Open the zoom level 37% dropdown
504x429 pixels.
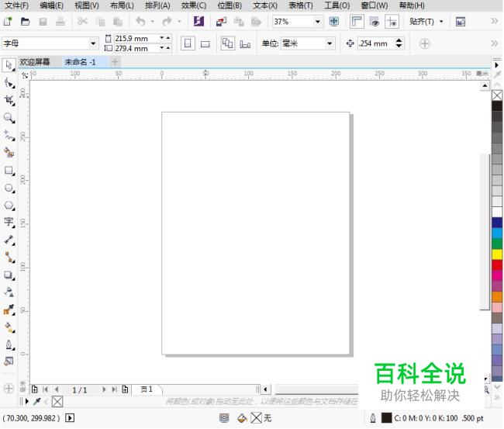318,22
